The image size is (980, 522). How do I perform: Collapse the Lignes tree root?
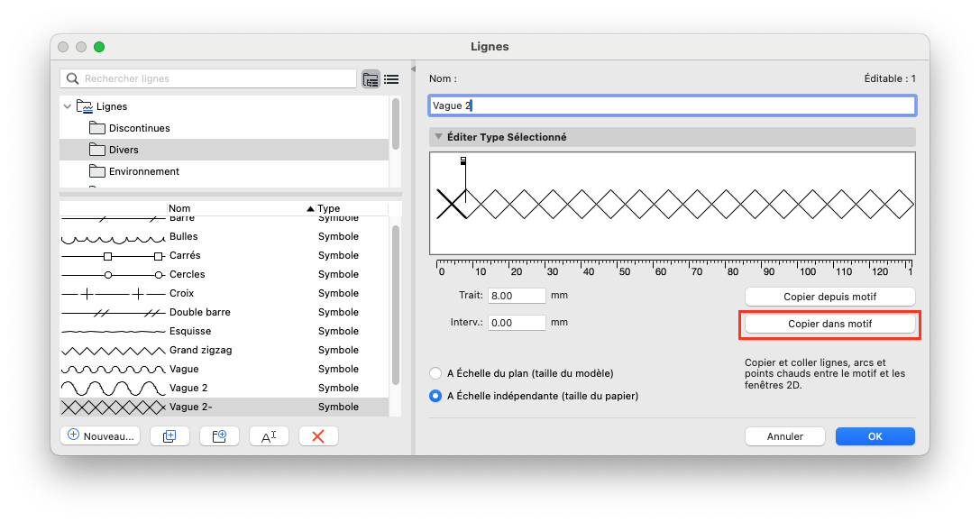point(68,107)
